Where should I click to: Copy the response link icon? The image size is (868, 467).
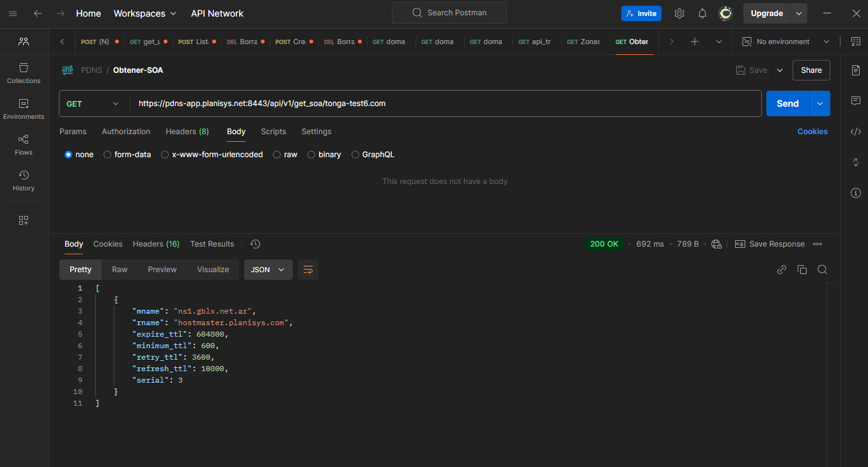[x=781, y=270]
